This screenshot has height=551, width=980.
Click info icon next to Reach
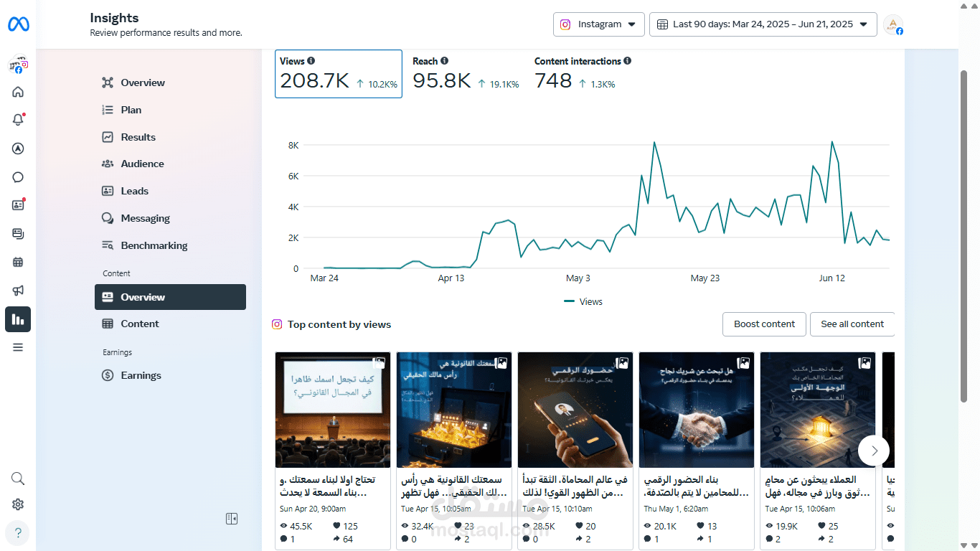pyautogui.click(x=445, y=61)
